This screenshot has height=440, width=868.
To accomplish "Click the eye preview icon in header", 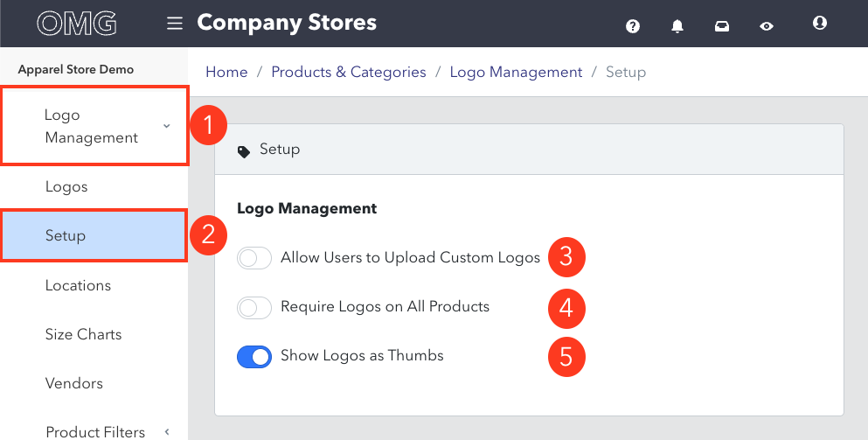I will (766, 26).
